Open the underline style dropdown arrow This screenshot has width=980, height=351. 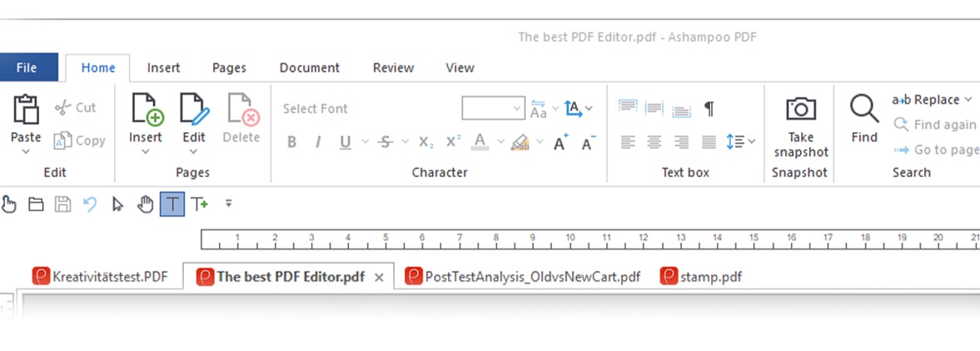pos(365,141)
